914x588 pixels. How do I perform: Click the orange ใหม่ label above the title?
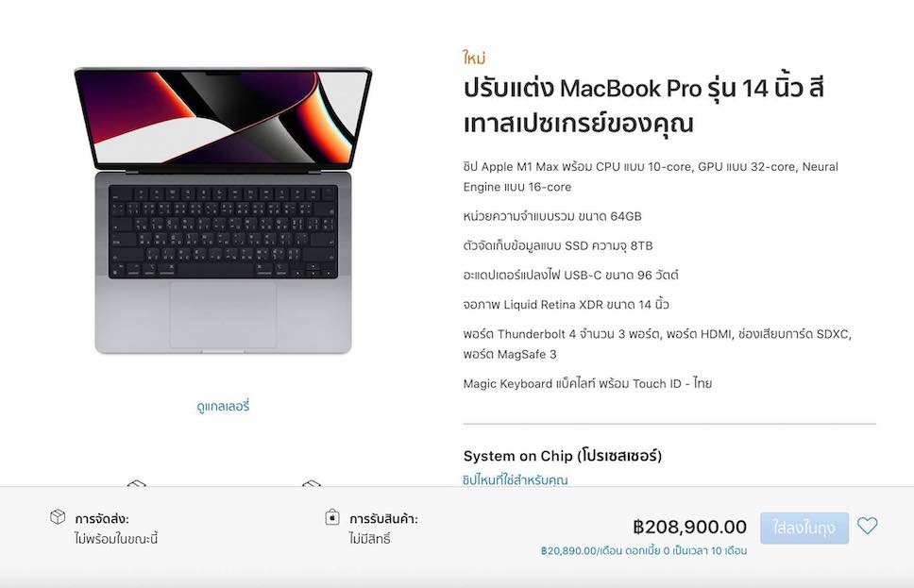coord(474,58)
